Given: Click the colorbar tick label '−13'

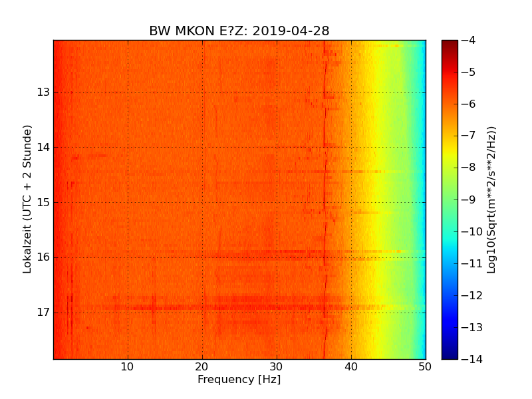Looking at the screenshot, I should [x=472, y=327].
